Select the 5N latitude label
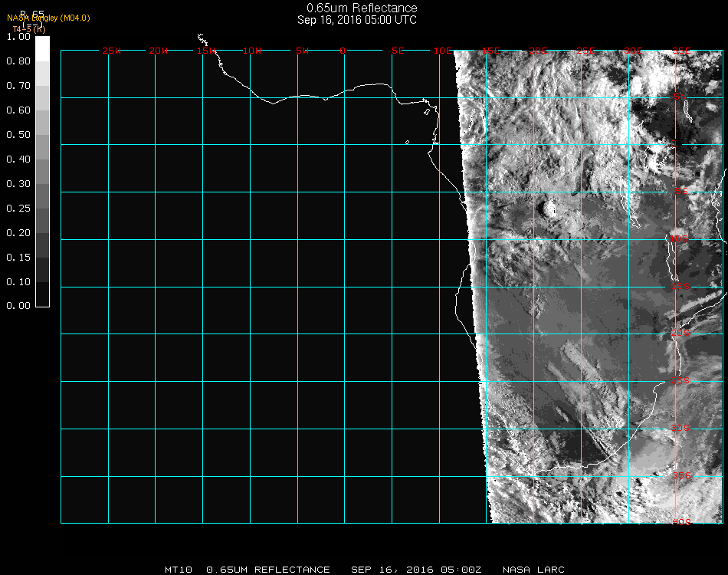The height and width of the screenshot is (575, 728). 680,97
